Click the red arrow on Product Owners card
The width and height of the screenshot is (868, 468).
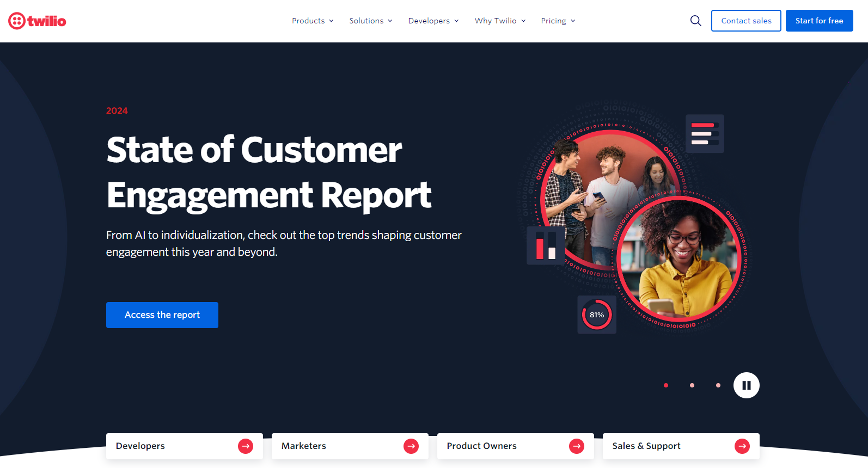(x=577, y=446)
